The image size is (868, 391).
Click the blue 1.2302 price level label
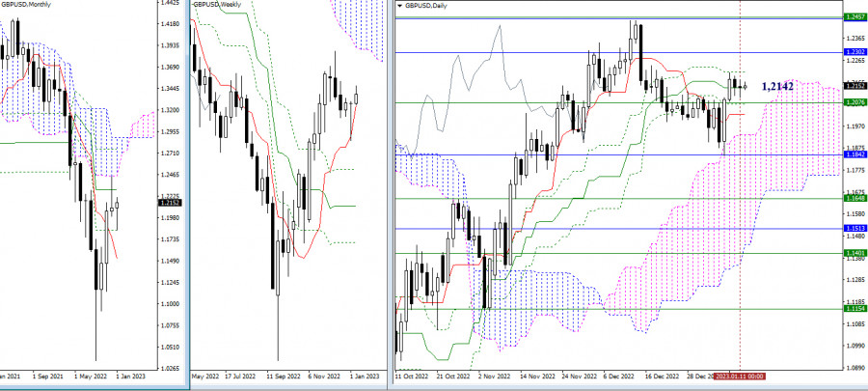(854, 52)
